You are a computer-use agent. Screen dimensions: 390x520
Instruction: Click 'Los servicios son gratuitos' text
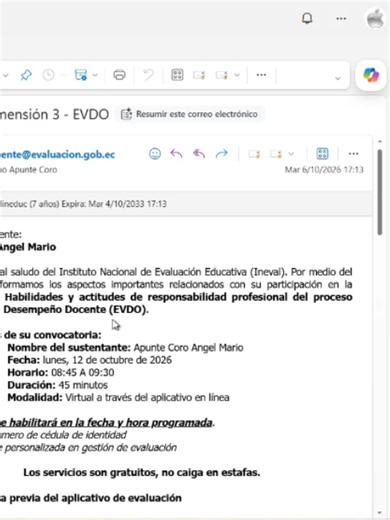[142, 472]
